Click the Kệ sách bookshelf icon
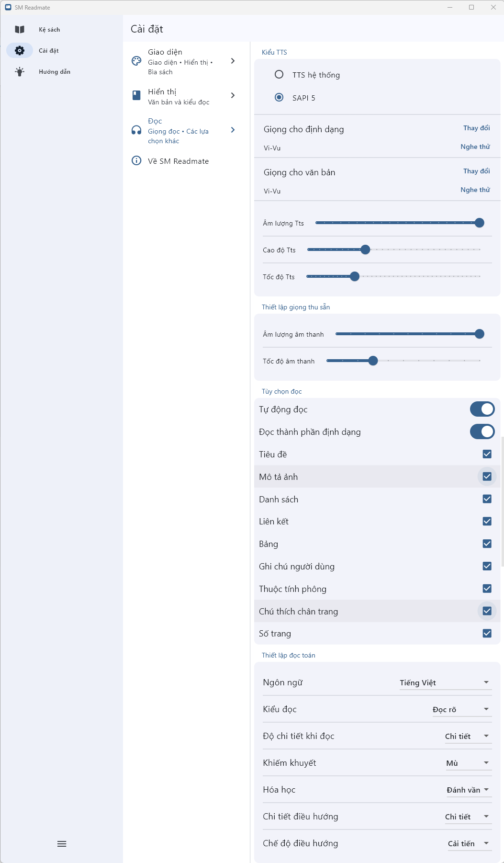The image size is (504, 863). [20, 30]
